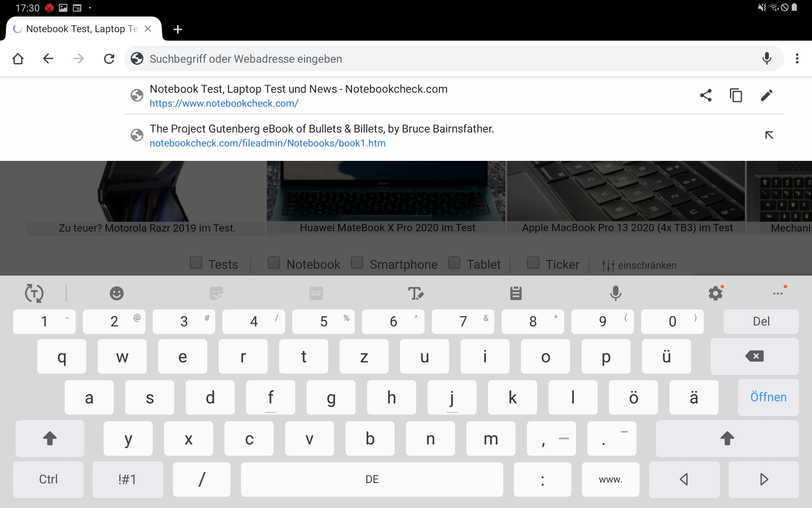Screen dimensions: 812x508
Task: Open emoji picker on keyboard toolbar
Action: 116,293
